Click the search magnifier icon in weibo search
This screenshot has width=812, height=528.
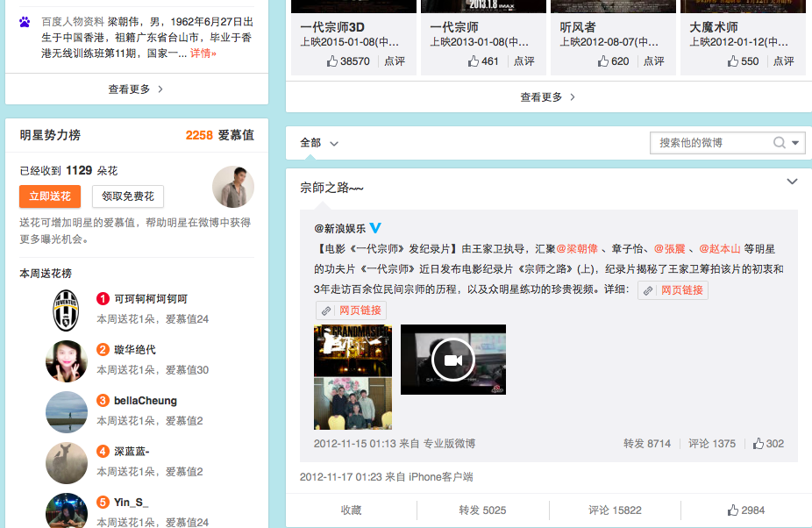(x=779, y=142)
